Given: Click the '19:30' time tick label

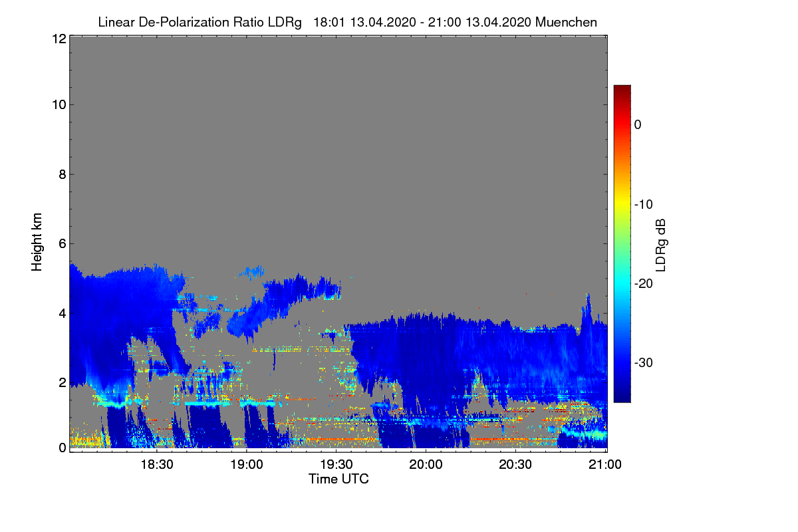Looking at the screenshot, I should (336, 464).
